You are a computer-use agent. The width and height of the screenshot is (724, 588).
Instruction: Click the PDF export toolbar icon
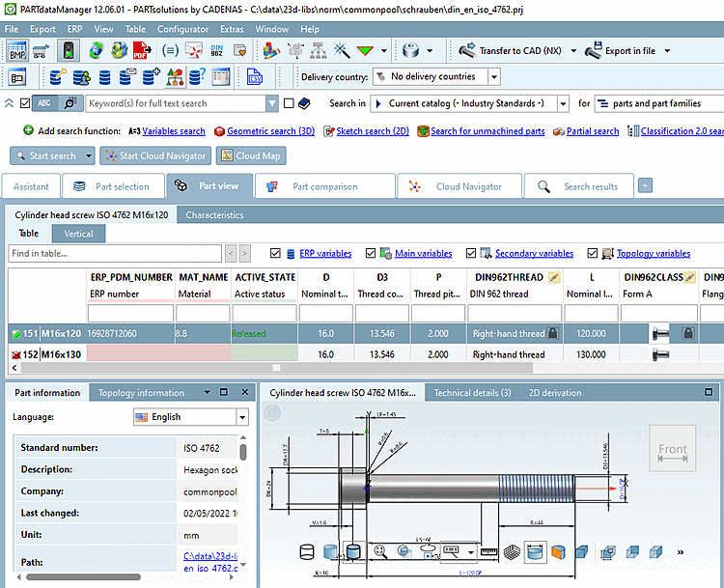point(141,50)
